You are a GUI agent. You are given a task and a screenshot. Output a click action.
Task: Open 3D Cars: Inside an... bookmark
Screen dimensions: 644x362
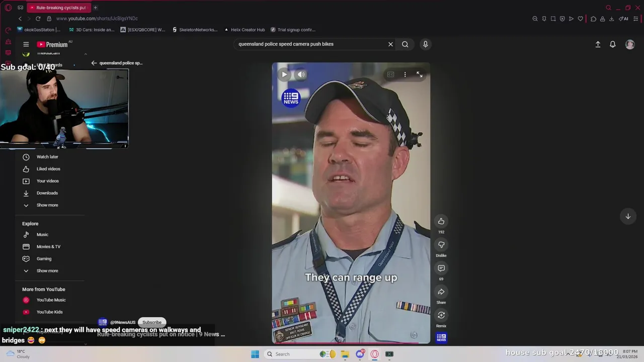92,30
